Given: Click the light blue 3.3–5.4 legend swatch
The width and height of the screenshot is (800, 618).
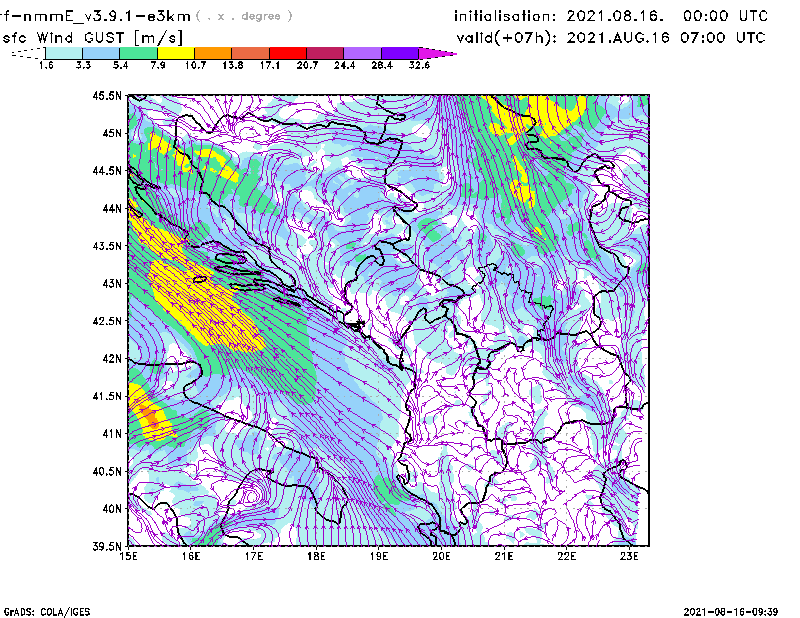Looking at the screenshot, I should (101, 53).
